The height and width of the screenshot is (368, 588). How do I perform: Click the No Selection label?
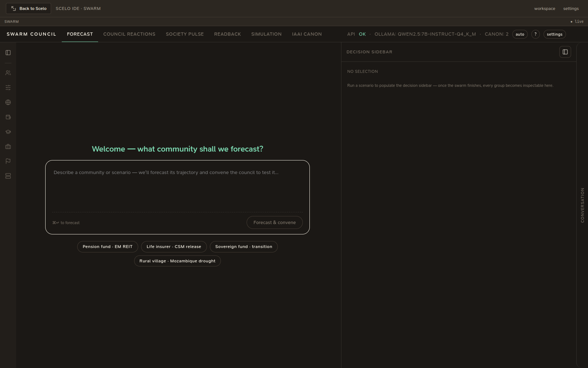pos(362,71)
